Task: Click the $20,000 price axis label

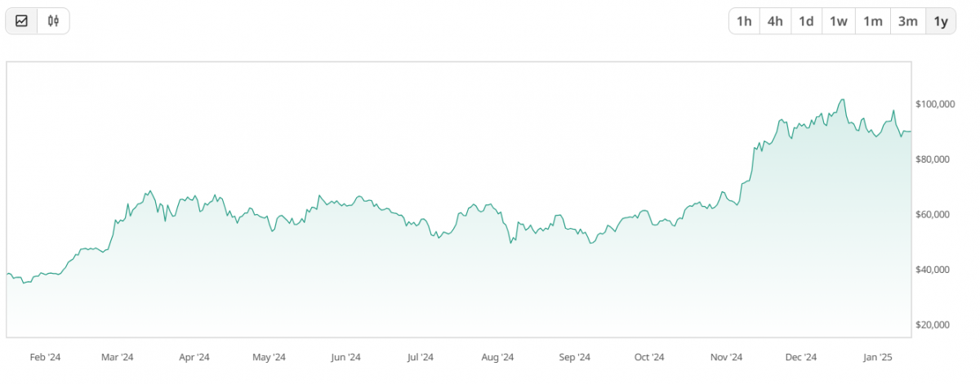Action: [x=936, y=325]
